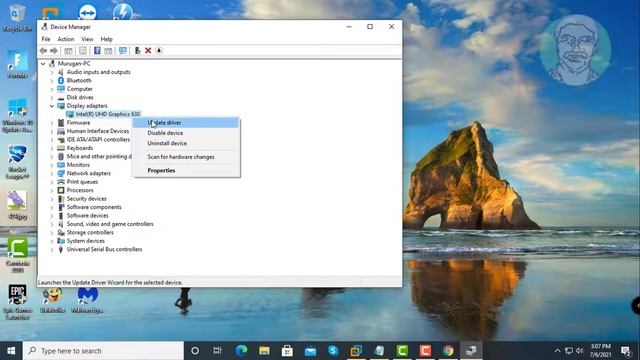Click the Rocket League desktop icon
Image resolution: width=640 pixels, height=360 pixels.
pos(18,162)
